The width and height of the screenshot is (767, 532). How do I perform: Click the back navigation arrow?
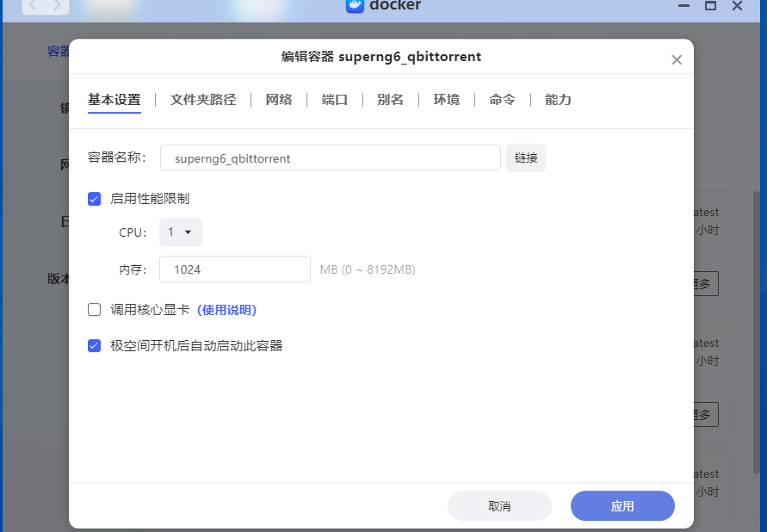[33, 6]
